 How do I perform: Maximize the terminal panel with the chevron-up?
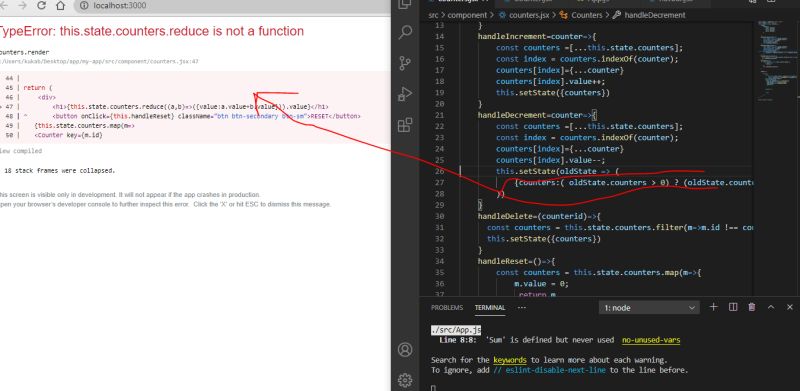tap(771, 307)
